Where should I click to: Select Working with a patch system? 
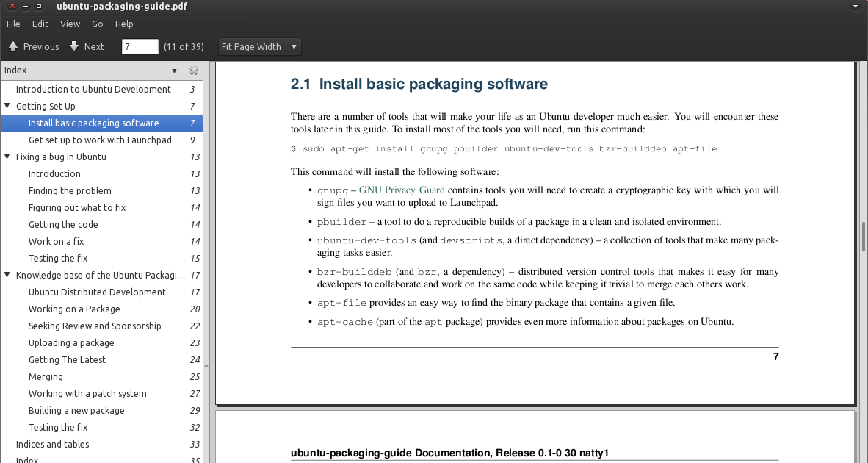[102, 393]
